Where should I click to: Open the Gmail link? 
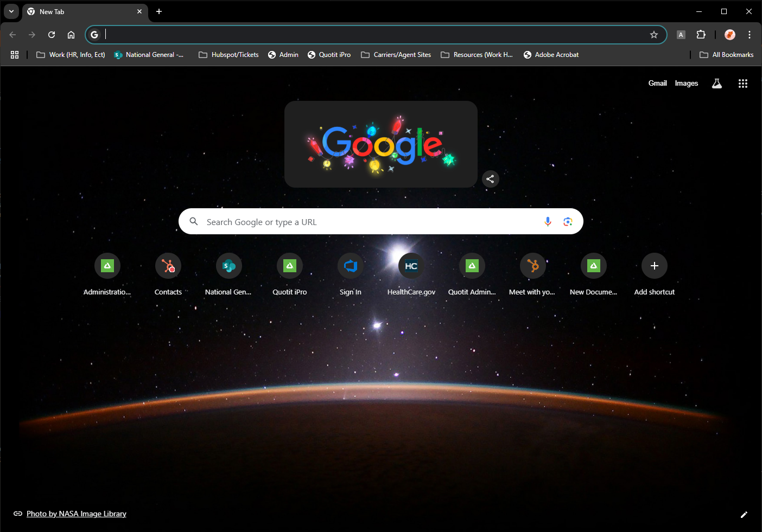pos(657,84)
